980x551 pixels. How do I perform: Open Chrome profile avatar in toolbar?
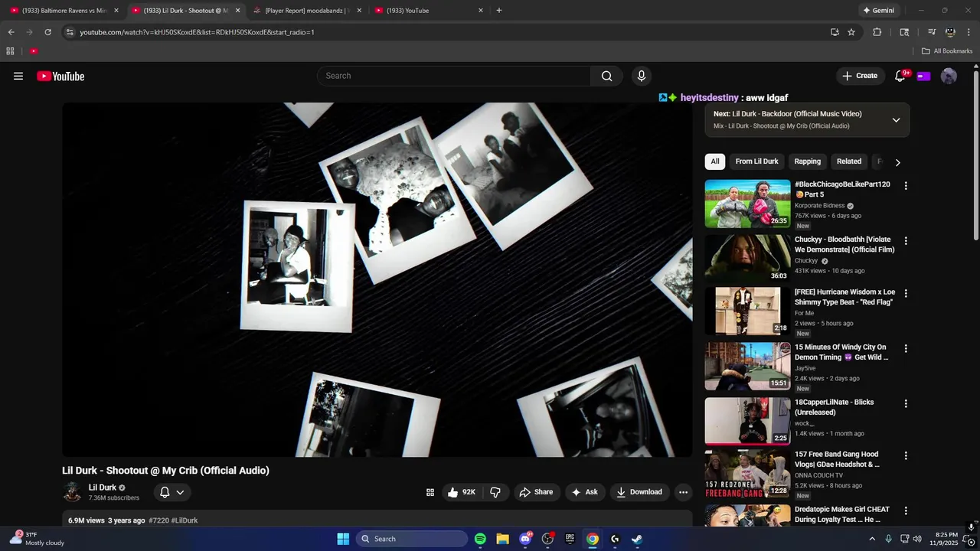[x=950, y=32]
